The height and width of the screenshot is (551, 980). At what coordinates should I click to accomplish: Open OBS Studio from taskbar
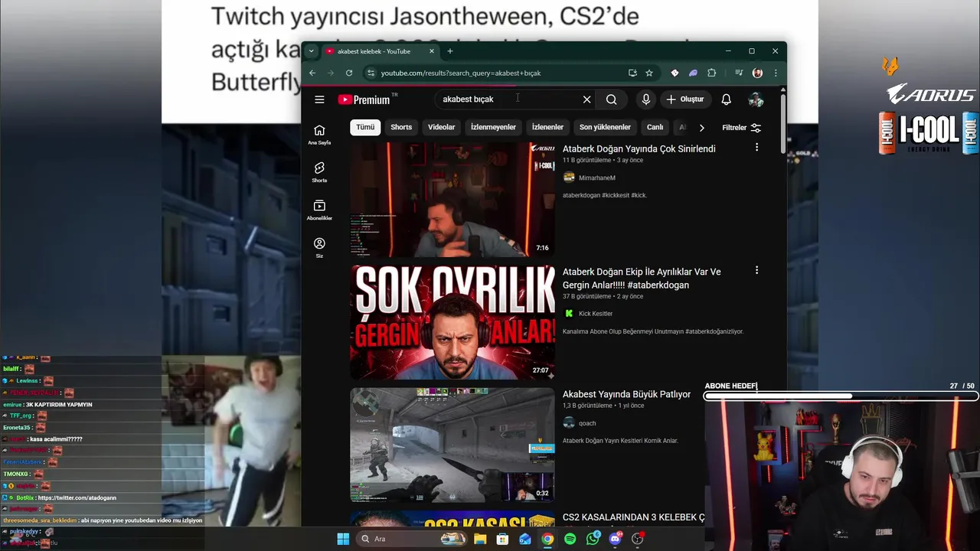(638, 539)
